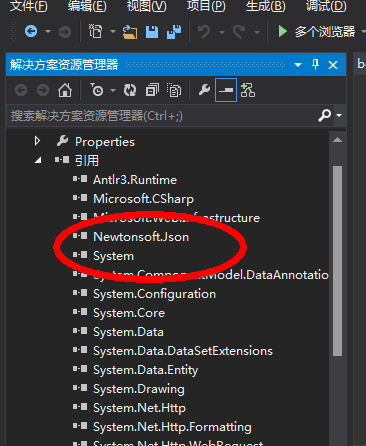The image size is (366, 446).
Task: Click the View Class Diagram icon
Action: (248, 90)
